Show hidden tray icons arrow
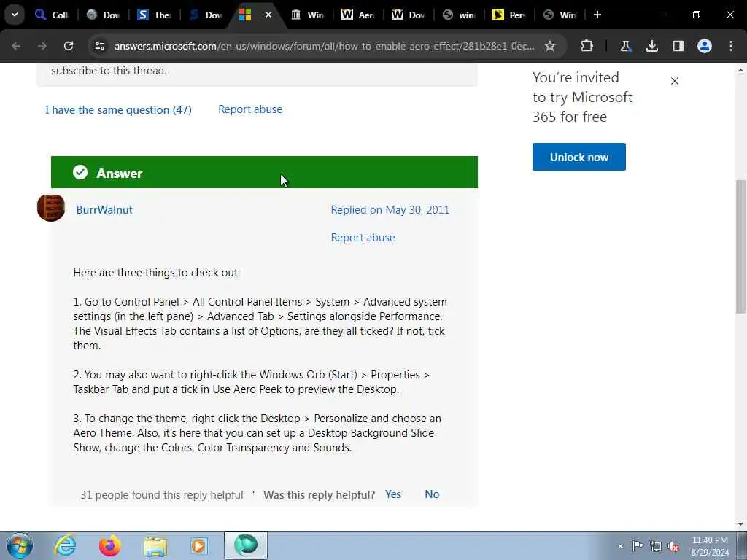 coord(620,546)
